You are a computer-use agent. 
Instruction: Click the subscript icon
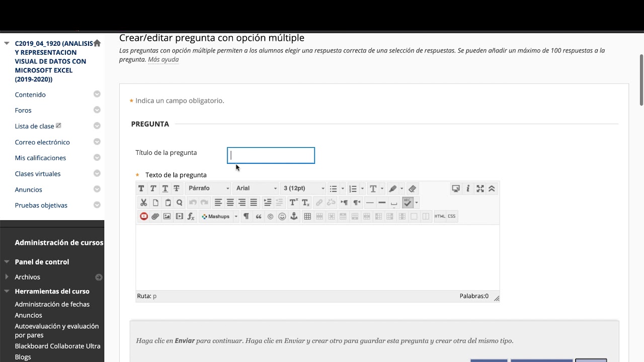point(306,203)
